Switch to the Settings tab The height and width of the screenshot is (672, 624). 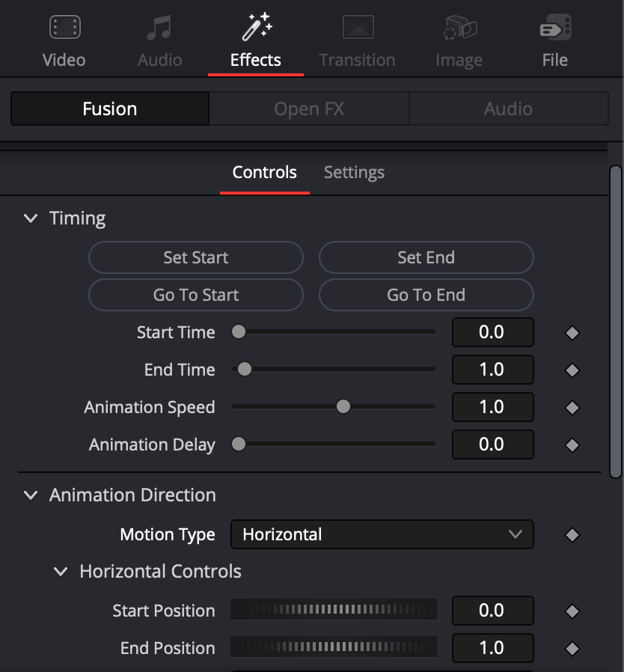[354, 173]
